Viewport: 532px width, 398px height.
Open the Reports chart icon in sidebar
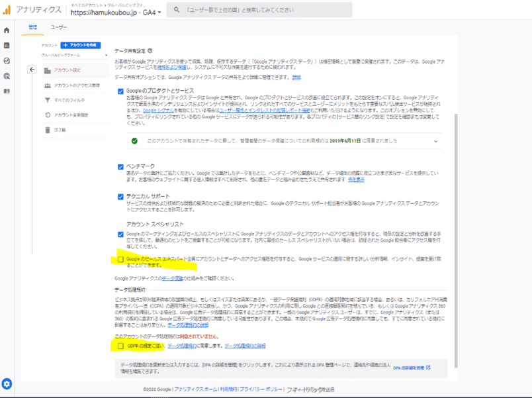[x=7, y=46]
